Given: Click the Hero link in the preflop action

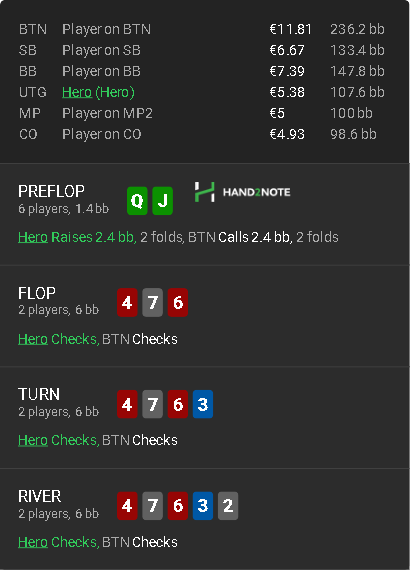Looking at the screenshot, I should (x=33, y=237).
